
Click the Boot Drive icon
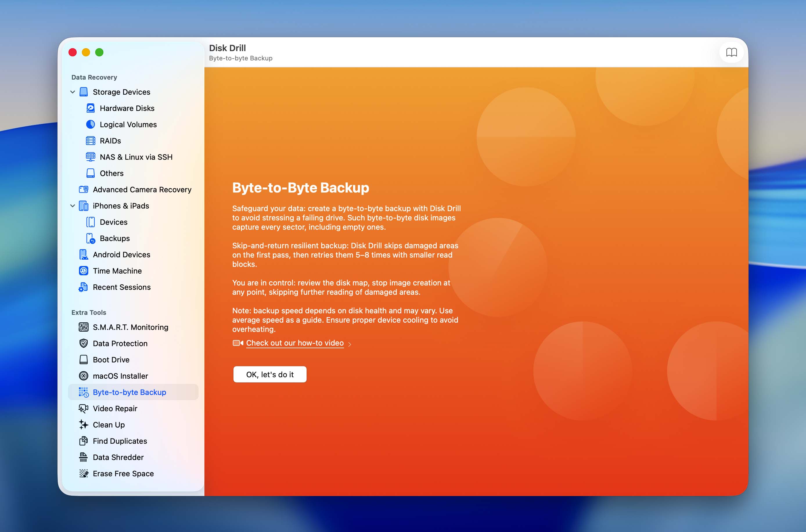point(83,360)
